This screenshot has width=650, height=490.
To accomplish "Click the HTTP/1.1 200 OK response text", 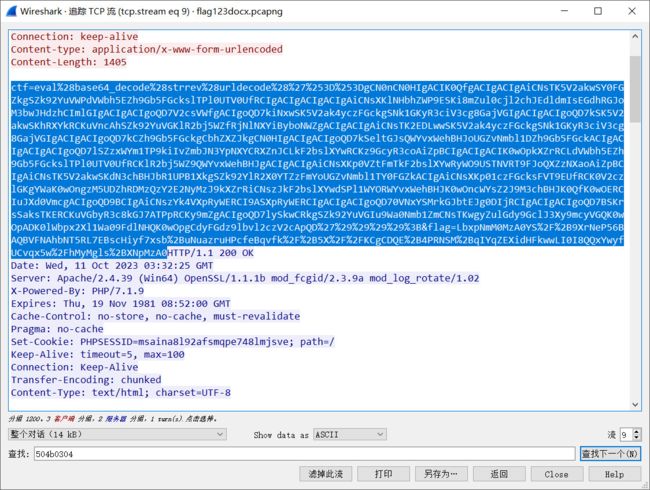I will pyautogui.click(x=211, y=253).
